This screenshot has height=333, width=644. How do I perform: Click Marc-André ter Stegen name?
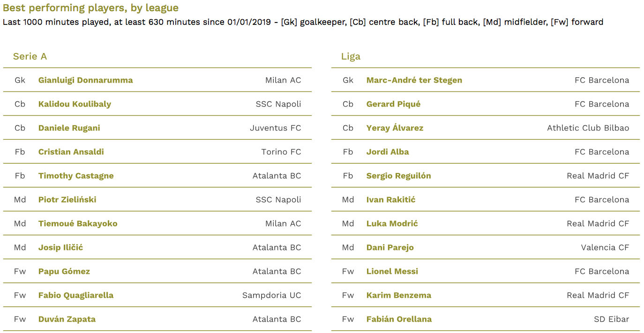[x=414, y=80]
